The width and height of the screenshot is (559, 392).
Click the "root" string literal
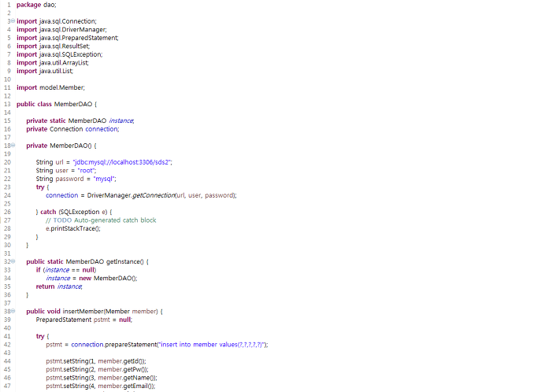pyautogui.click(x=87, y=170)
